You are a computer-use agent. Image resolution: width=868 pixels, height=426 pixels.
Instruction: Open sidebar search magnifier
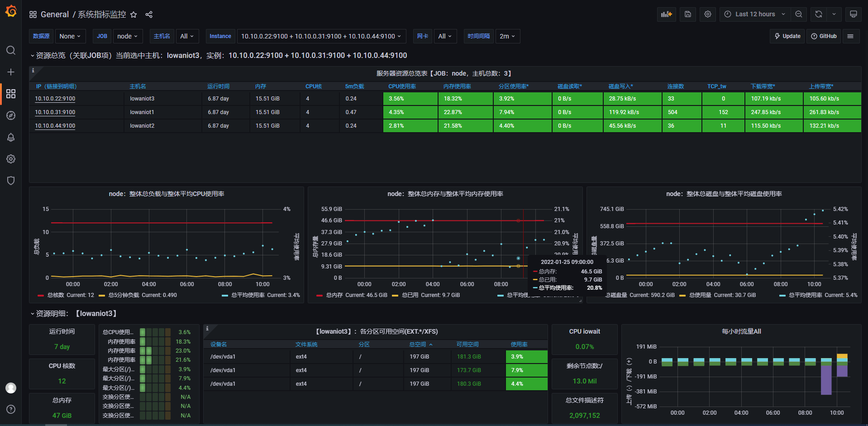coord(11,50)
